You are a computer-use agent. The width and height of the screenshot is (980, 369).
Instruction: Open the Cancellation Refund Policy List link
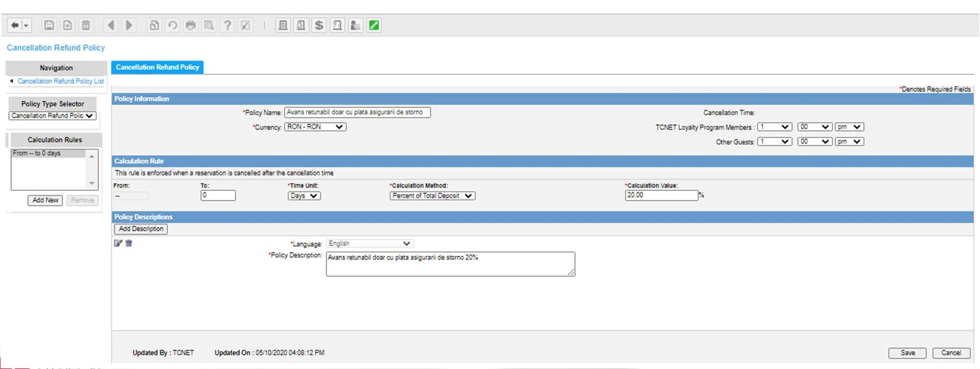[61, 81]
